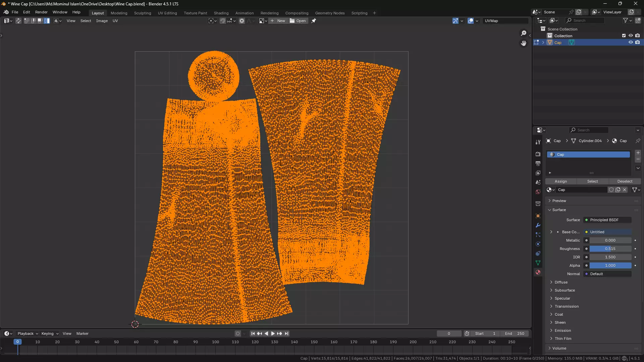Open the UV menu in editor header

(115, 21)
